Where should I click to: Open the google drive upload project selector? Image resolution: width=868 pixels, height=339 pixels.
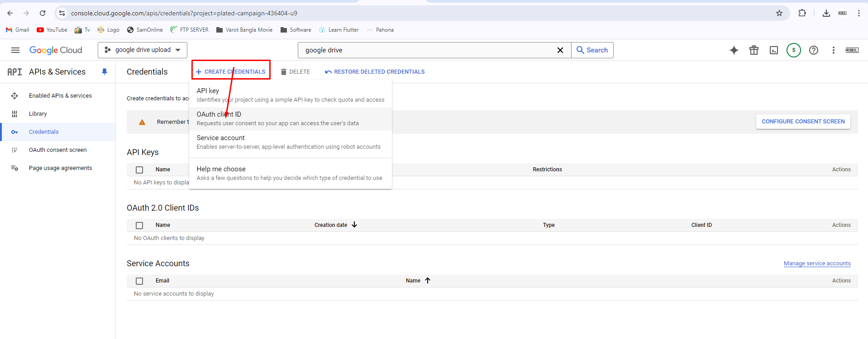[143, 50]
